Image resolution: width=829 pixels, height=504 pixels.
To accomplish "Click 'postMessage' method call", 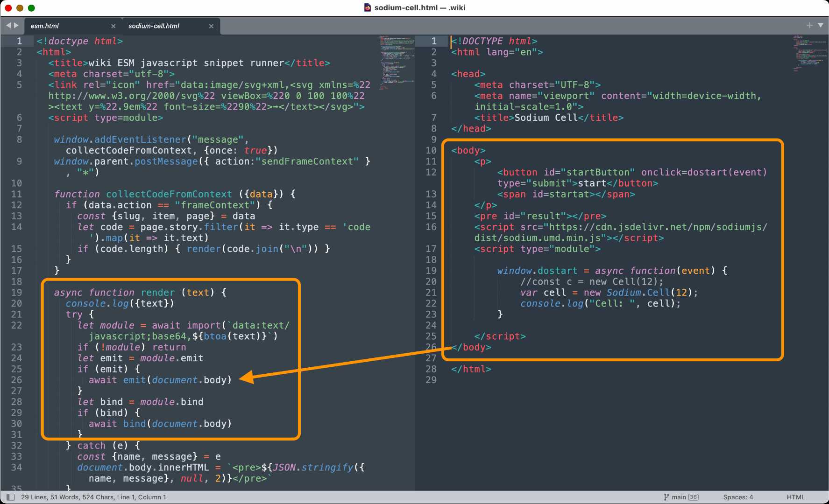I will coord(166,161).
